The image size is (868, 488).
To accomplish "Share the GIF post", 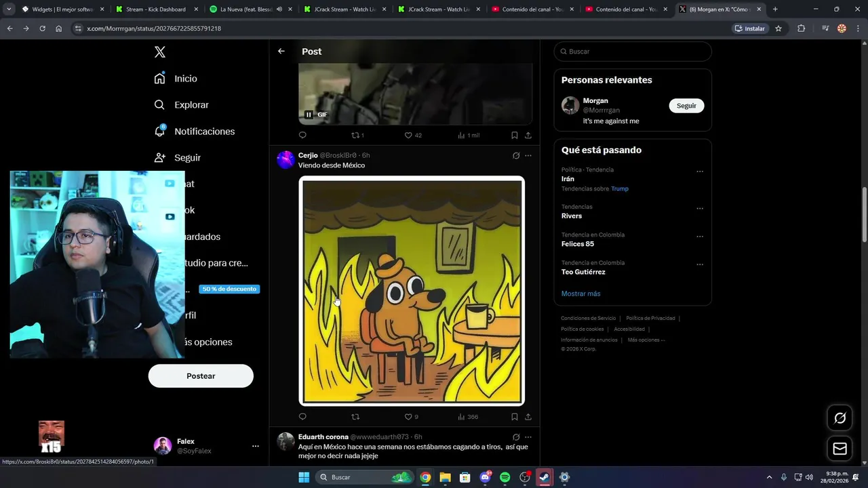I will pyautogui.click(x=528, y=136).
